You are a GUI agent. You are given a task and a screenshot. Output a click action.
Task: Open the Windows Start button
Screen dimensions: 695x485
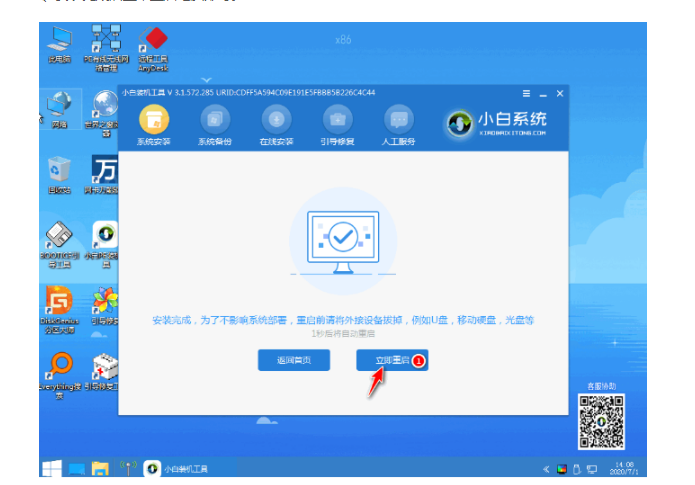[50, 467]
